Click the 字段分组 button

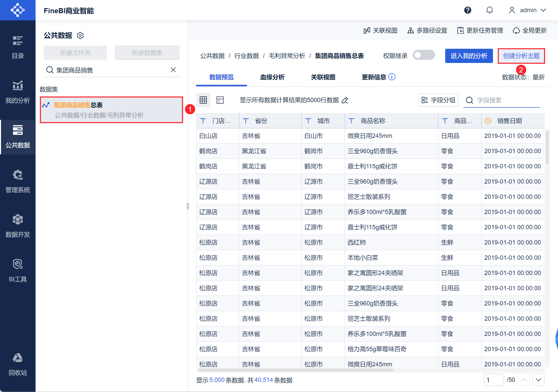(x=438, y=100)
